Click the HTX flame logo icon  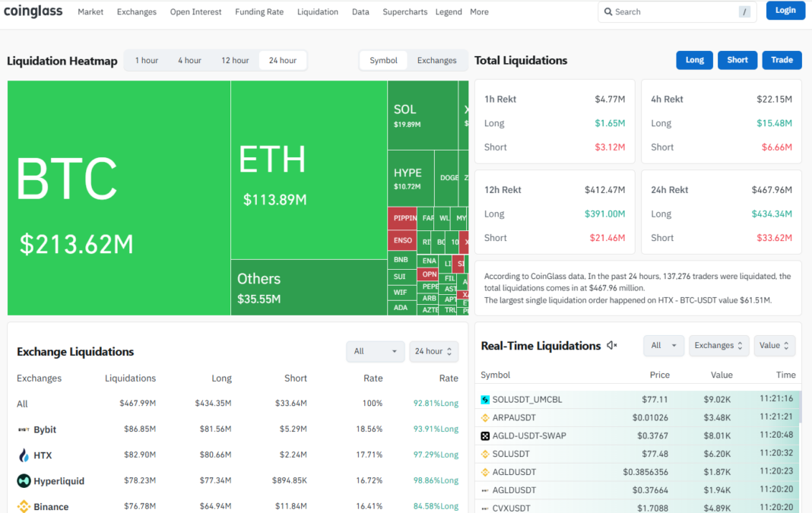24,455
